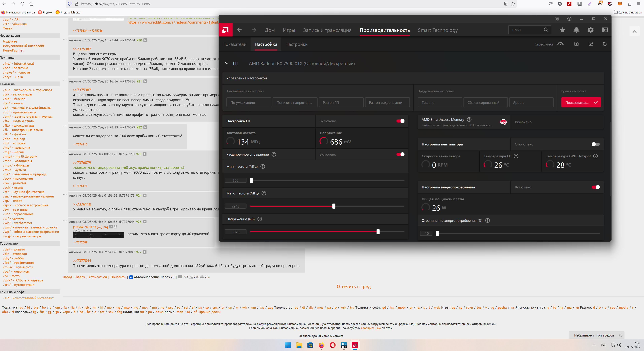
Task: Toggle Настройка энергопотребления switch
Action: click(596, 187)
